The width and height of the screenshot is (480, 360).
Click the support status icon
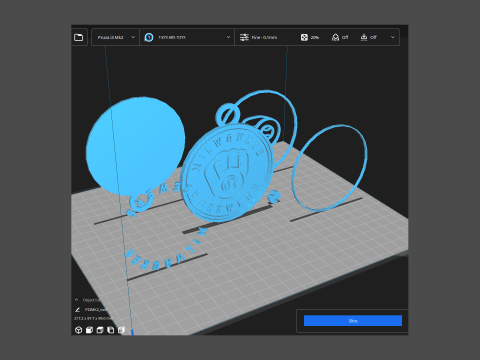pyautogui.click(x=335, y=37)
